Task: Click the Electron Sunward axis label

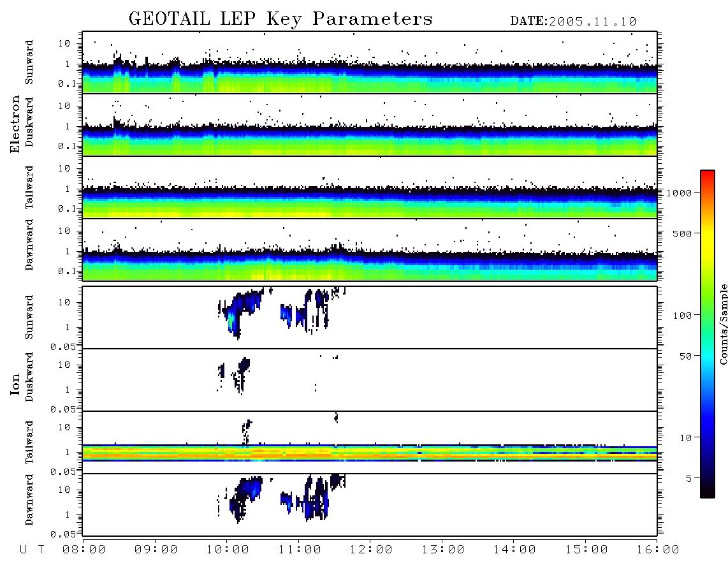Action: point(29,62)
